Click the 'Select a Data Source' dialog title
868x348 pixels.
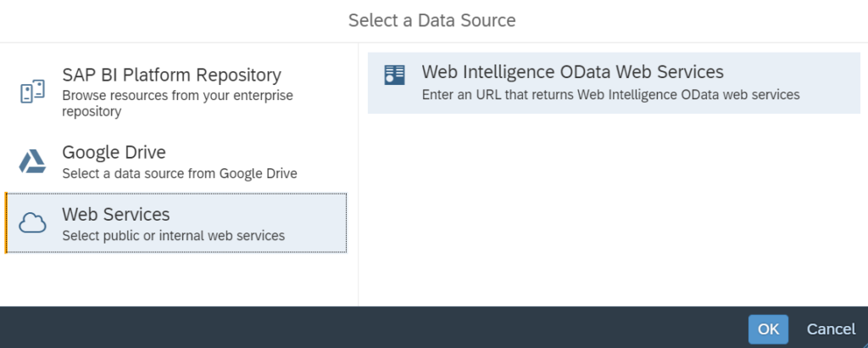[x=431, y=20]
